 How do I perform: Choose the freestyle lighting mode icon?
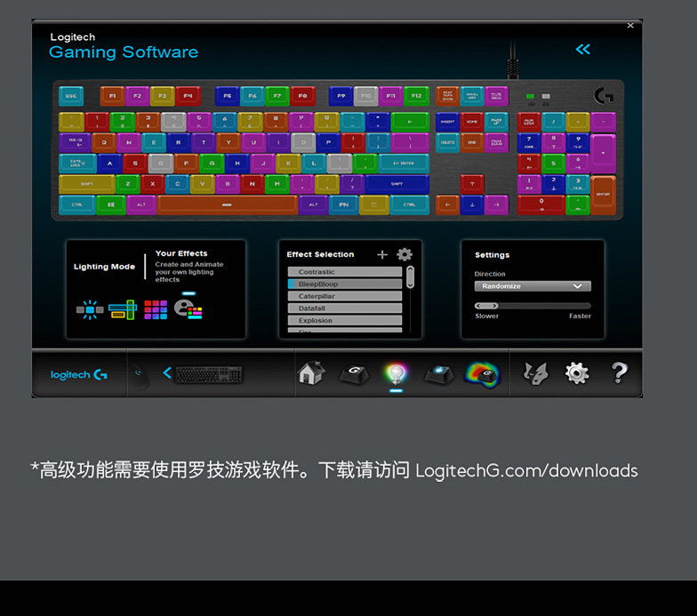coord(90,309)
